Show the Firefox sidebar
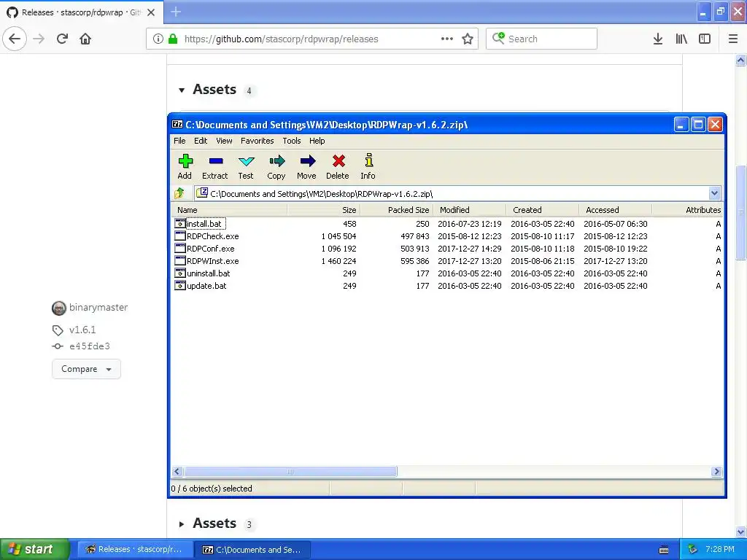 click(x=705, y=39)
